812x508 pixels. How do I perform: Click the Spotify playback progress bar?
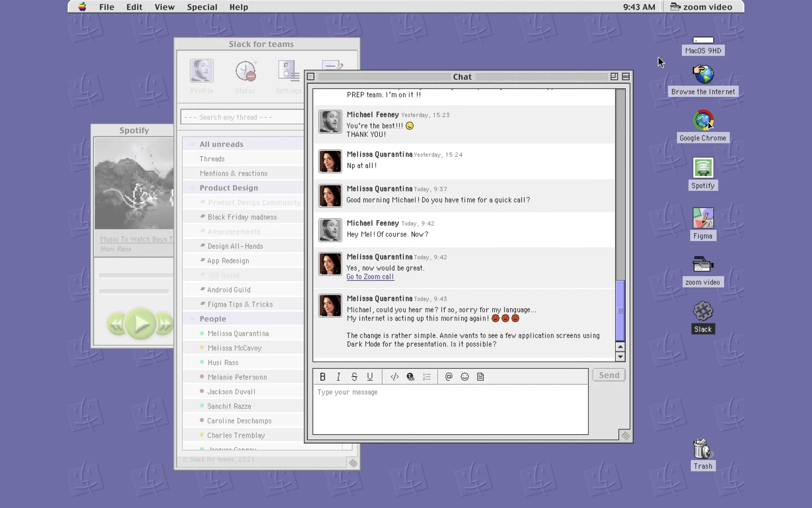pyautogui.click(x=136, y=275)
